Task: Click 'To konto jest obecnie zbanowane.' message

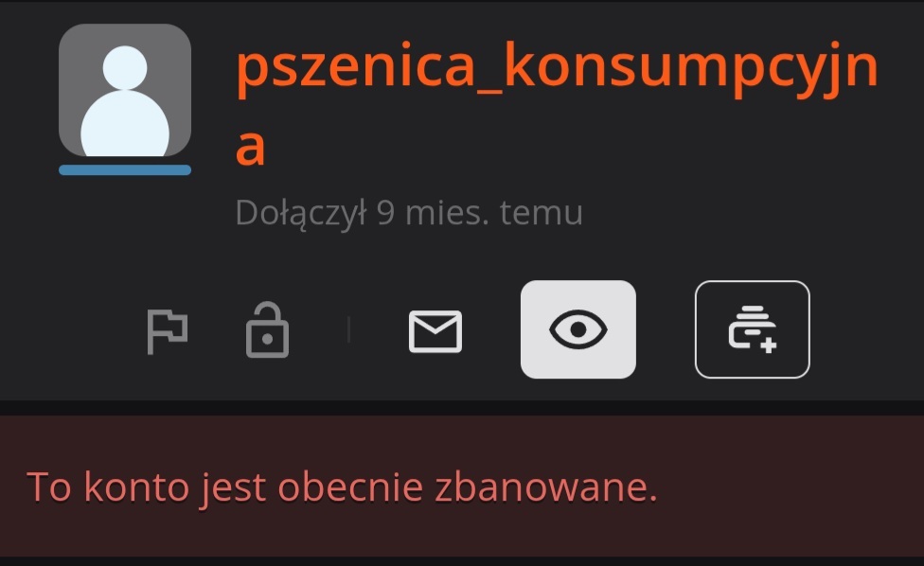Action: pyautogui.click(x=342, y=487)
